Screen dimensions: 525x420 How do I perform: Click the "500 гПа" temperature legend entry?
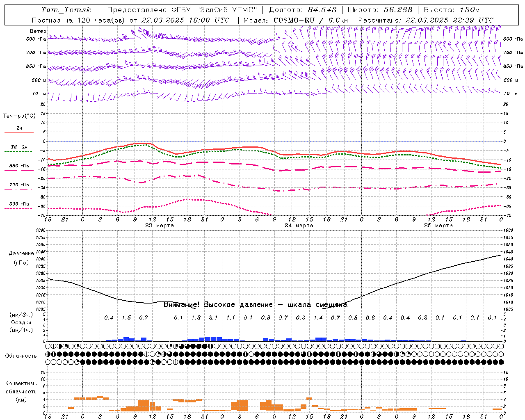tap(19, 204)
